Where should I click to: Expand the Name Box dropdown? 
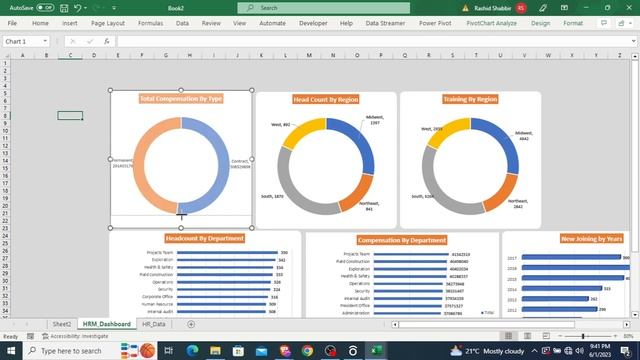point(45,41)
